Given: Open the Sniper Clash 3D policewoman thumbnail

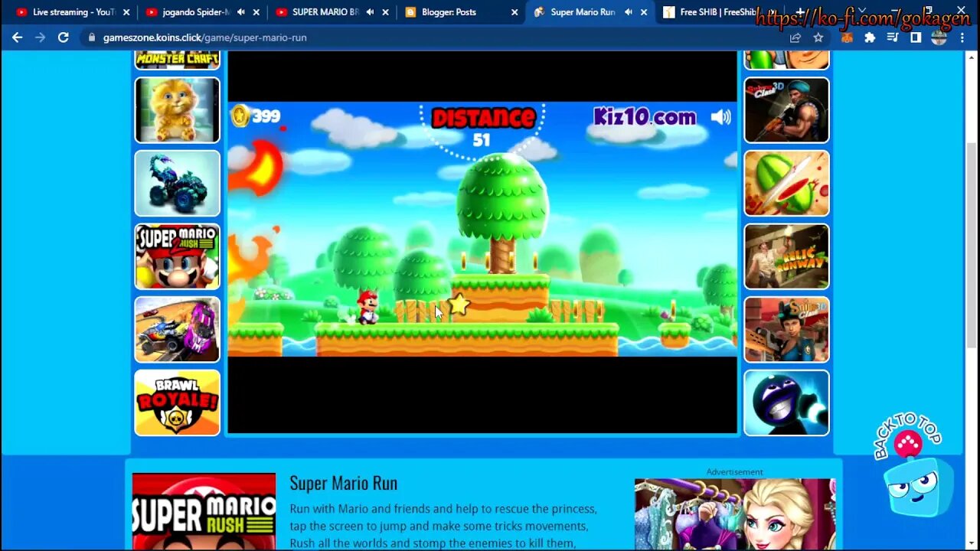Looking at the screenshot, I should click(x=786, y=330).
